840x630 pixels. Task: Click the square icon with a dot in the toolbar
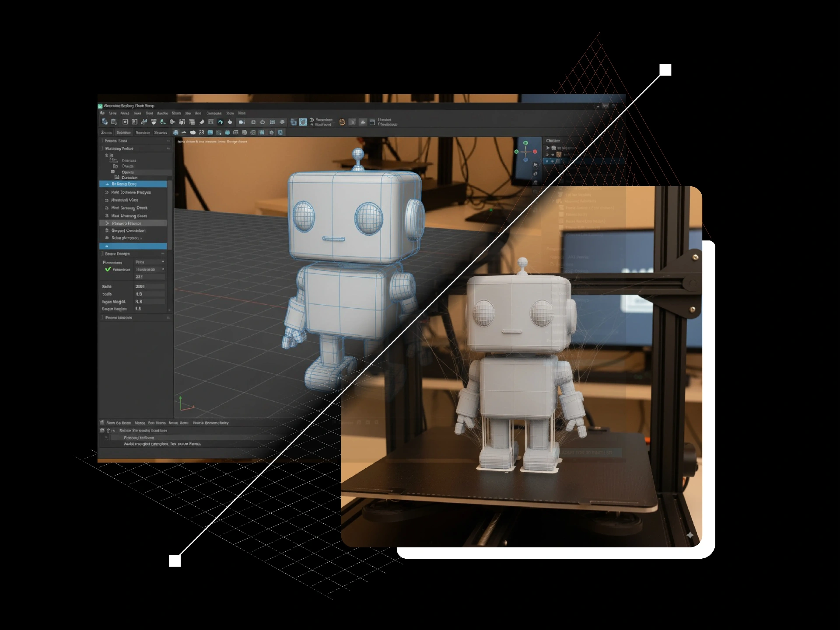coord(125,122)
